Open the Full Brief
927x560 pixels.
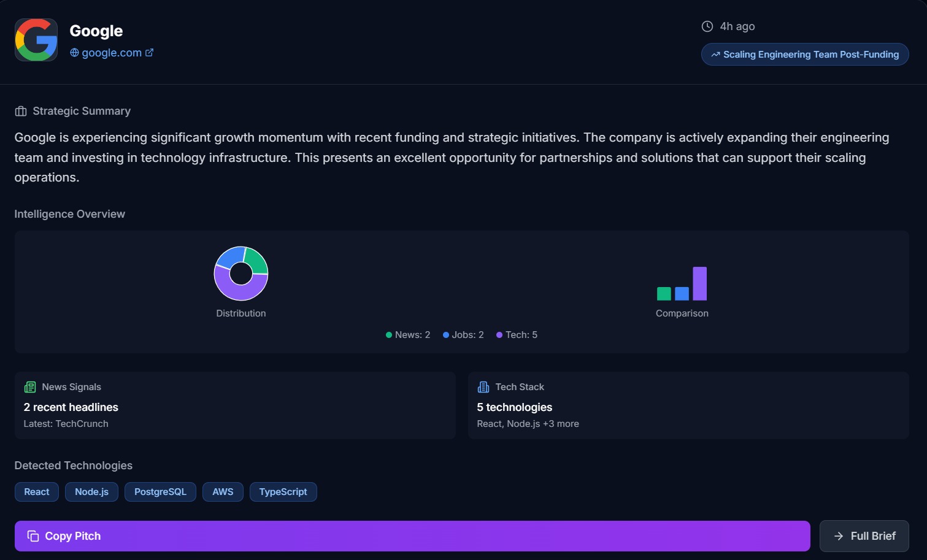[864, 536]
